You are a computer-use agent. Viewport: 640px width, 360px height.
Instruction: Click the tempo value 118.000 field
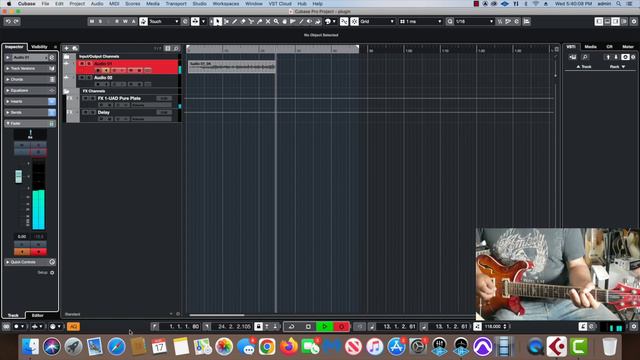[493, 327]
